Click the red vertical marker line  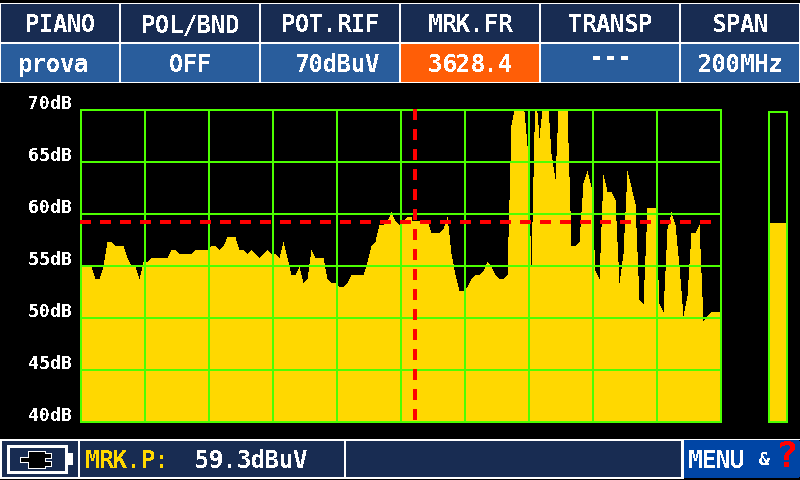pyautogui.click(x=415, y=265)
